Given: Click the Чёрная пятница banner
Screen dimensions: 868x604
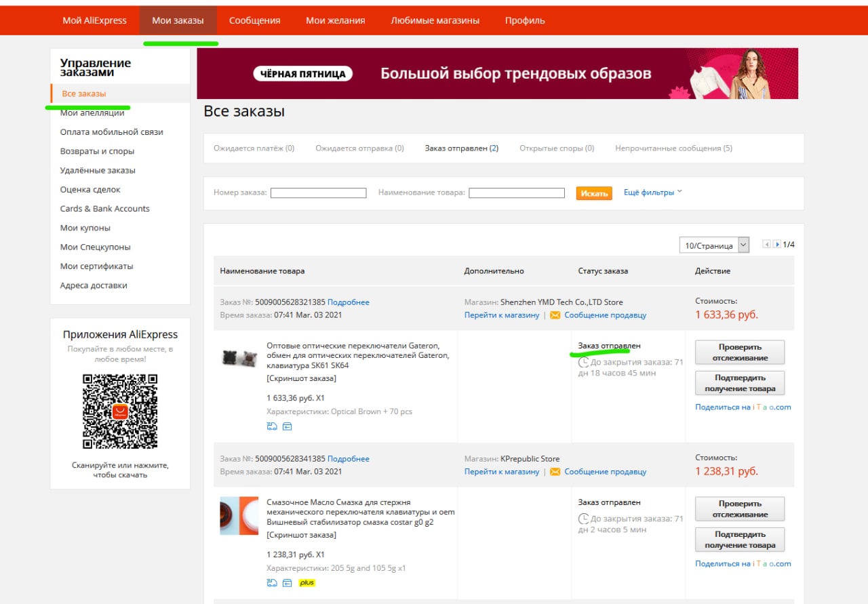Looking at the screenshot, I should (x=497, y=73).
